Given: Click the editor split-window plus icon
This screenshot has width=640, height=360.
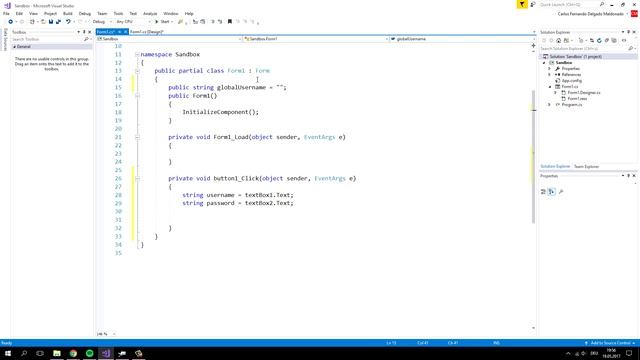Looking at the screenshot, I should tap(533, 46).
